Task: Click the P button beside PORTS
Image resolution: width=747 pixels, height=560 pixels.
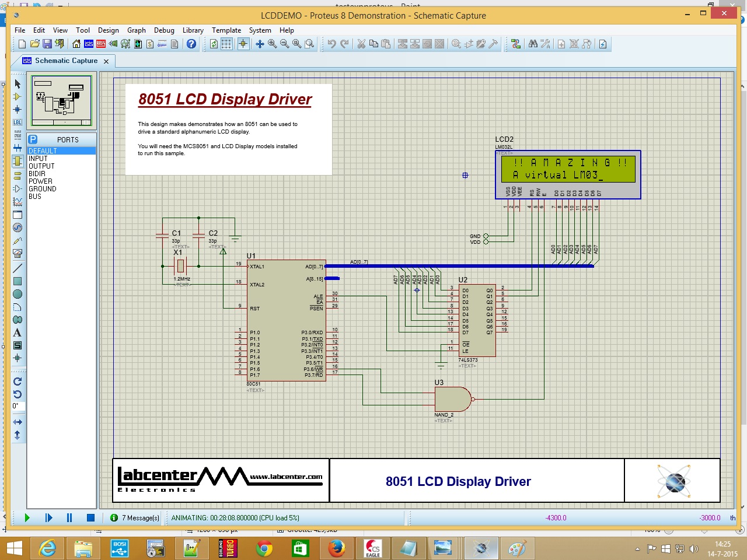Action: click(x=33, y=139)
